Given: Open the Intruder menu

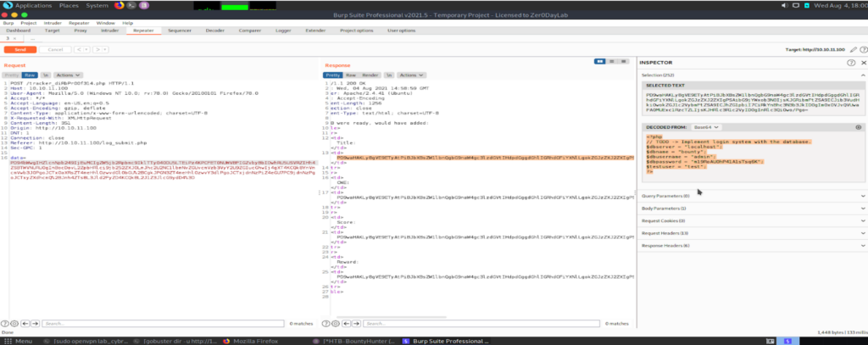Looking at the screenshot, I should click(53, 23).
